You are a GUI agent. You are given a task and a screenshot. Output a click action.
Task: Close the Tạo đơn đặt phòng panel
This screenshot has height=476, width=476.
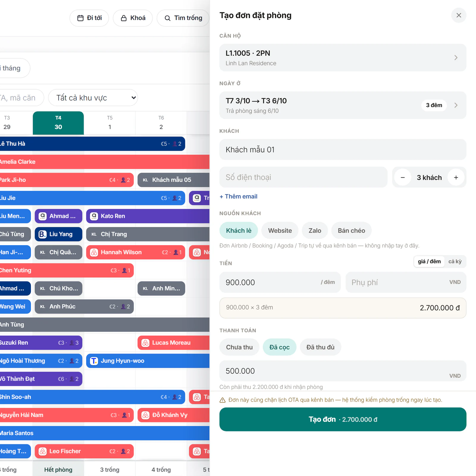coord(459,15)
